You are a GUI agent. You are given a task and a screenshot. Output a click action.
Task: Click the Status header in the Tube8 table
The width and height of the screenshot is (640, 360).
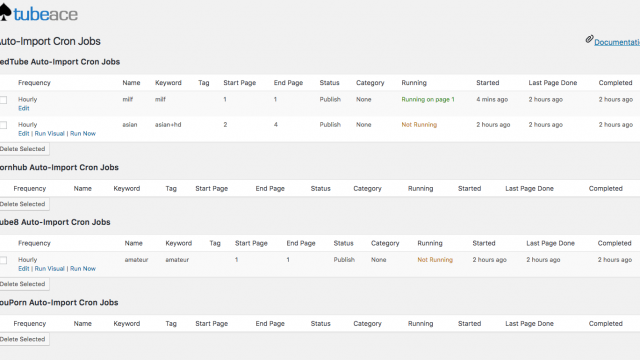click(x=343, y=243)
